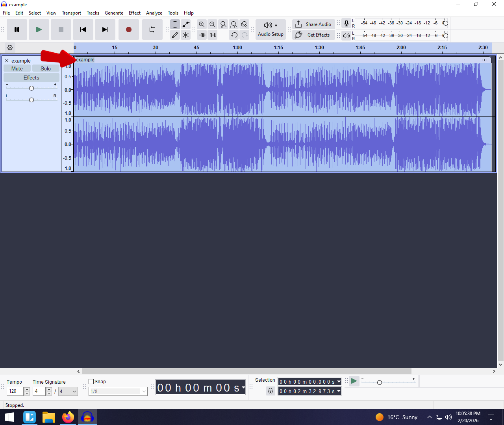
Task: Click the track Effects button
Action: pos(31,78)
